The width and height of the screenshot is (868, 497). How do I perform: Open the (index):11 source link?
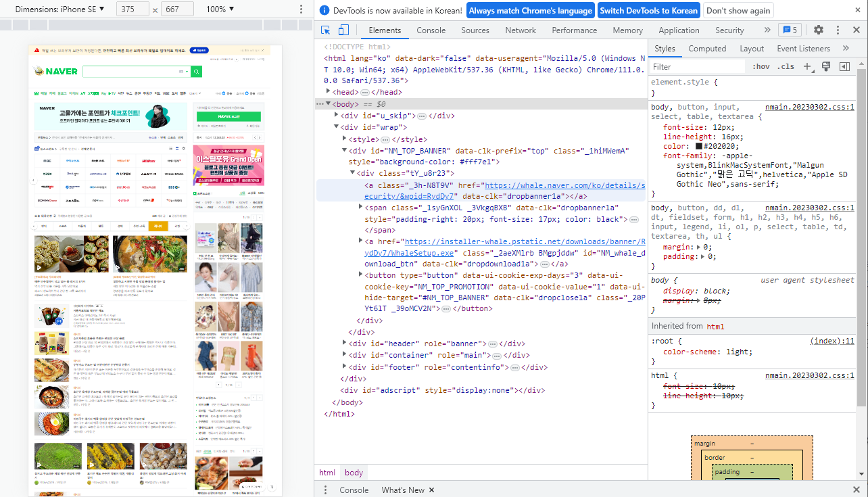(x=832, y=341)
